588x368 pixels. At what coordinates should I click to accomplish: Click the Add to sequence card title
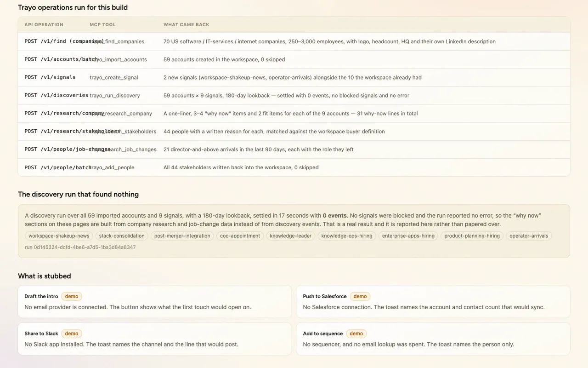pyautogui.click(x=323, y=334)
